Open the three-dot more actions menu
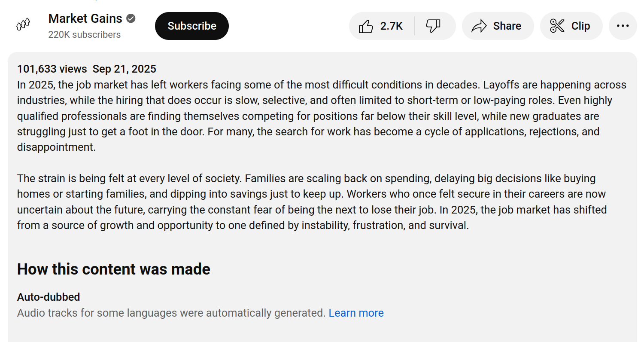Image resolution: width=644 pixels, height=342 pixels. (x=623, y=26)
